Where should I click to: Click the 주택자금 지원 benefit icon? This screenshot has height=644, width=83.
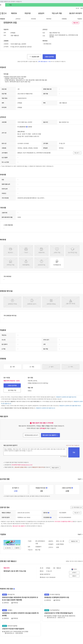click(10, 263)
